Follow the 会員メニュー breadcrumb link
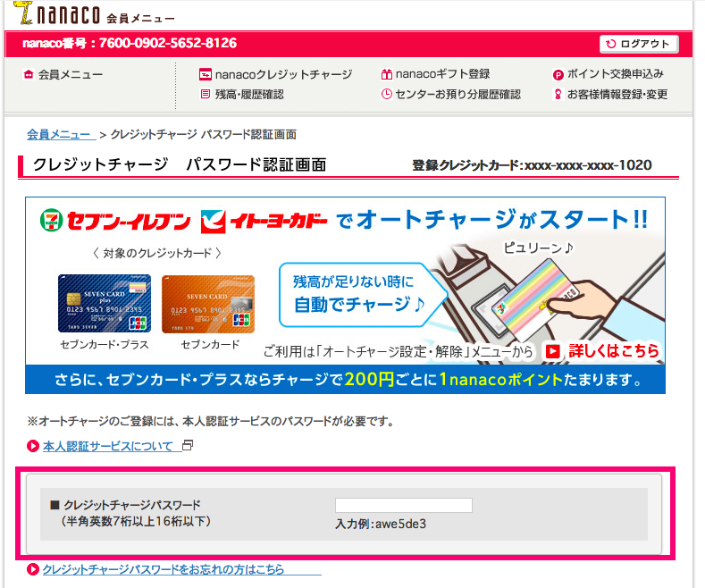 pos(61,134)
